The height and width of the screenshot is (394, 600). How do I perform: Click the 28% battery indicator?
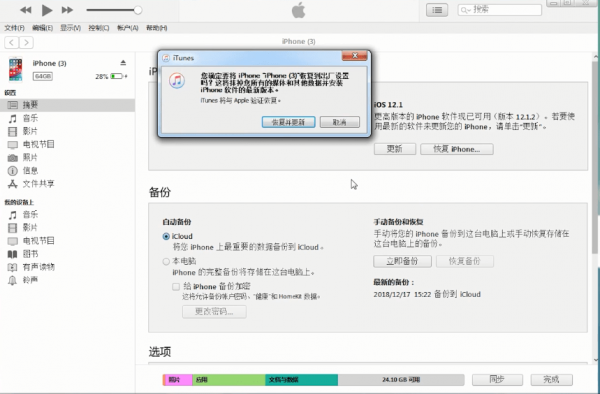pyautogui.click(x=111, y=76)
